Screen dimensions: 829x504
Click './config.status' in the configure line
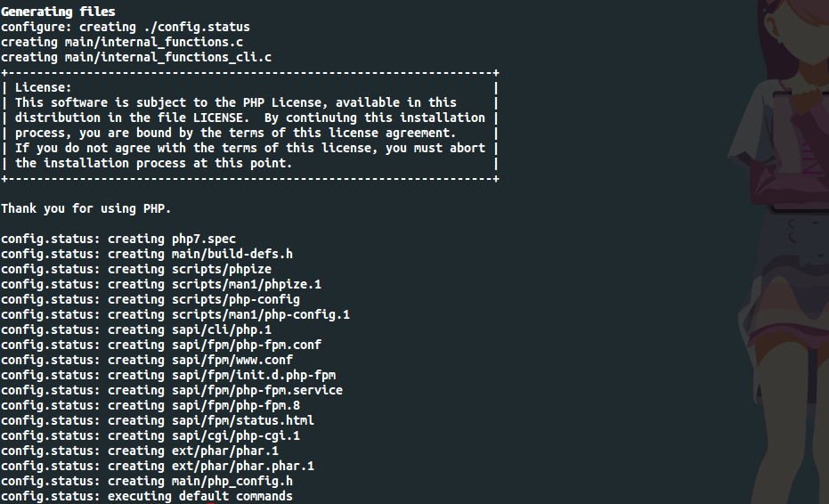click(197, 27)
